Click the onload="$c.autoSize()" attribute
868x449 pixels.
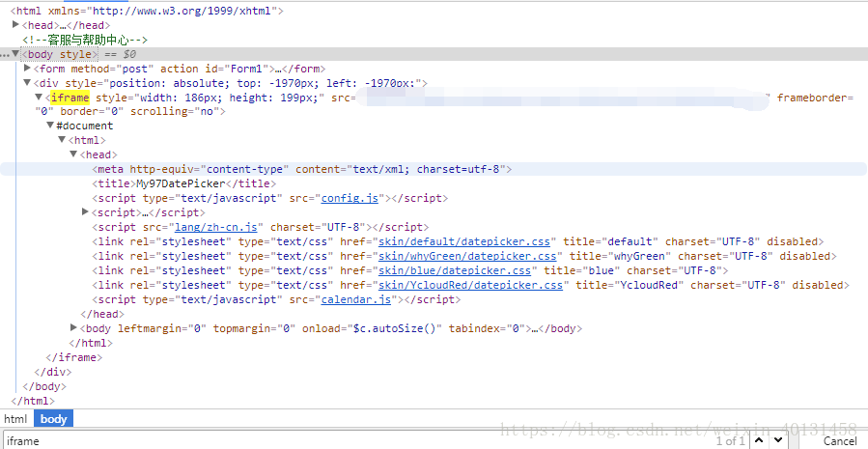point(372,328)
